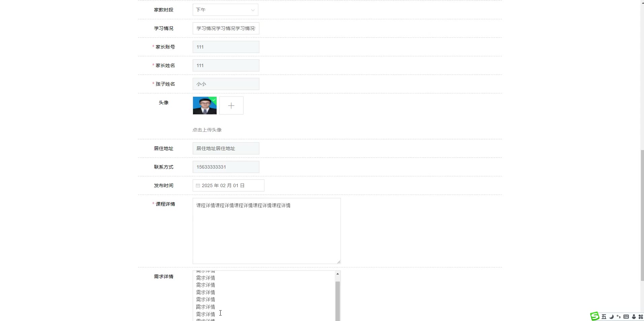Click the 发布时间 label

(x=164, y=185)
